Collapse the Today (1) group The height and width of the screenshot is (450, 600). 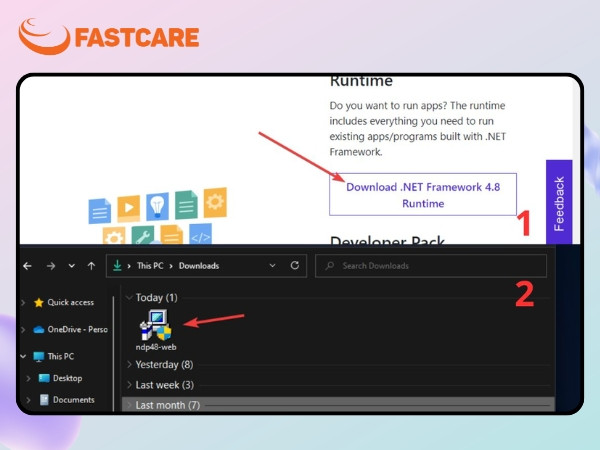pos(129,297)
